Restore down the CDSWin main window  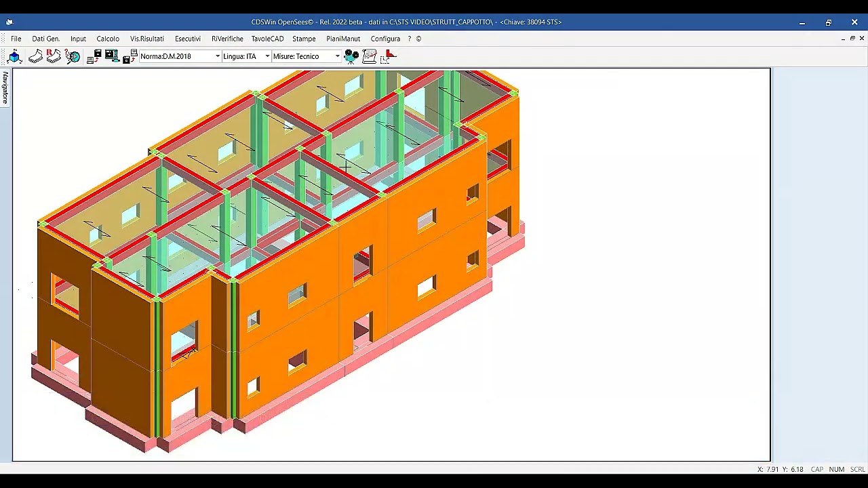pyautogui.click(x=828, y=22)
